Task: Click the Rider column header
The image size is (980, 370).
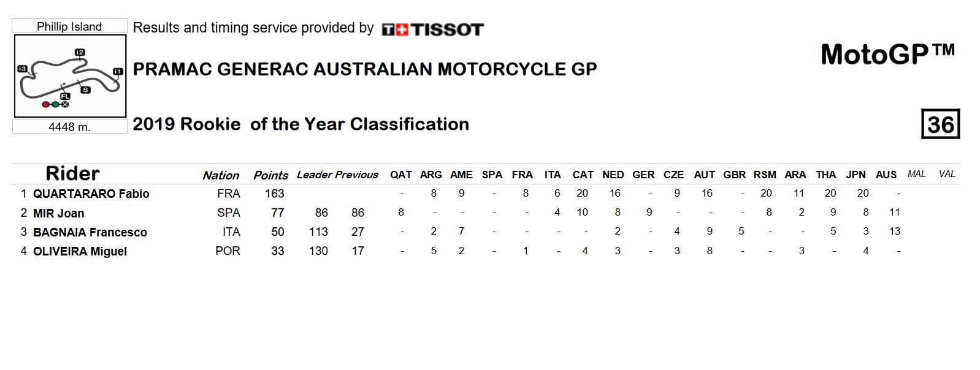Action: click(72, 173)
